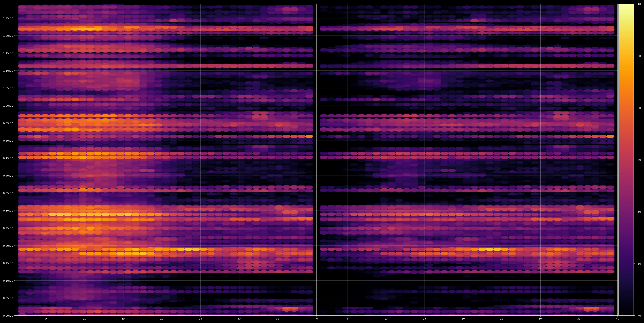644x323 pixels.
Task: Click the 1:20:00 y-axis tick label
Action: (x=8, y=36)
